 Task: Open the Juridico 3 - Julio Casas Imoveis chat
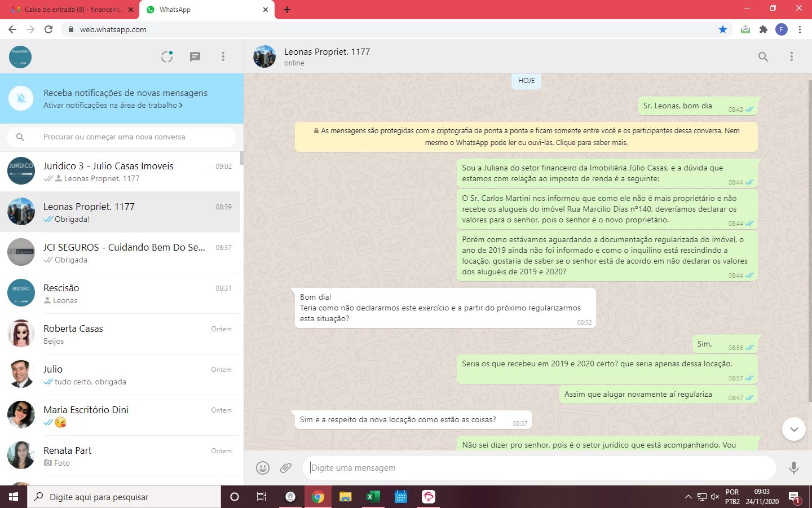(120, 172)
